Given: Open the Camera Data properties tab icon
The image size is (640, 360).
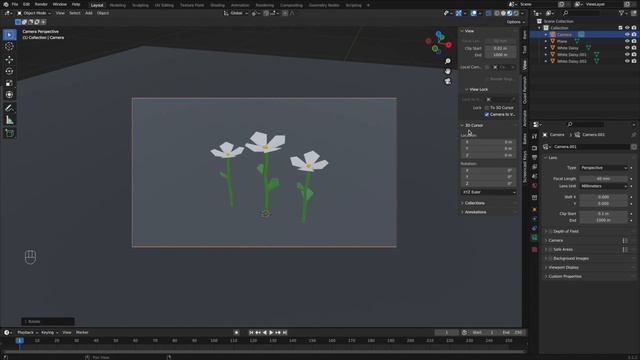Looking at the screenshot, I should click(x=534, y=238).
